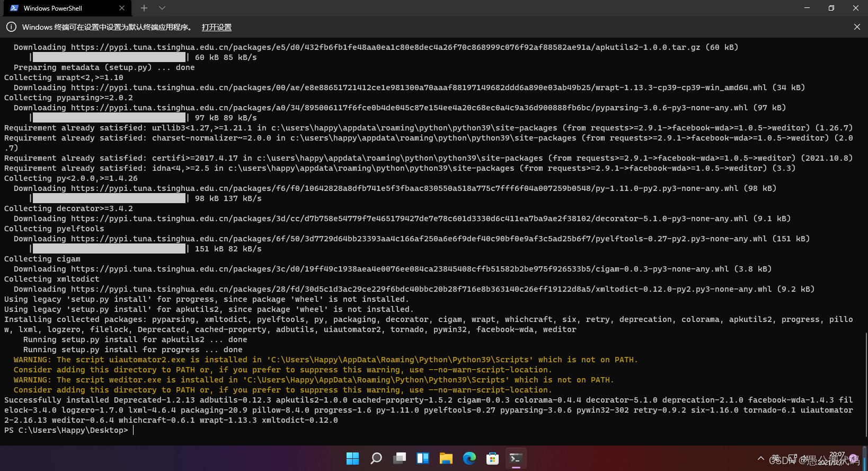The height and width of the screenshot is (471, 868).
Task: Click the cigam-0.0.3 download URL line
Action: tap(393, 269)
